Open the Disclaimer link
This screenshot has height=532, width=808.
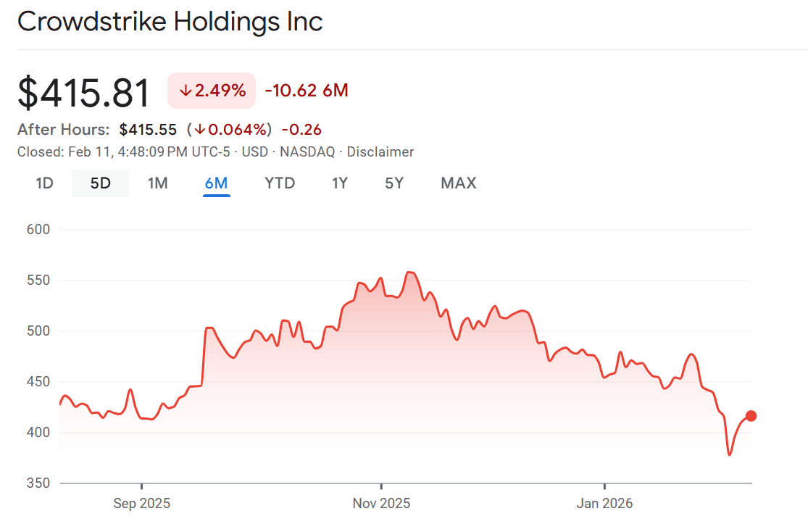point(380,152)
